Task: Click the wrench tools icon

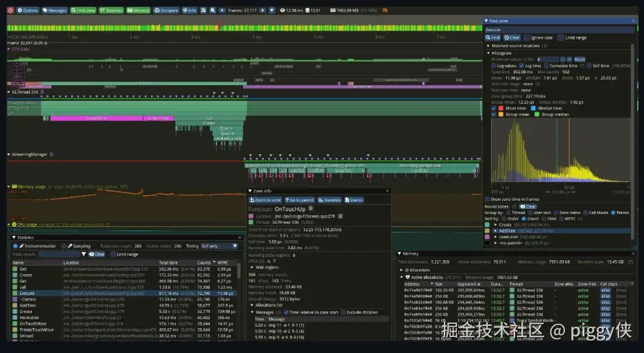Action: tap(204, 10)
